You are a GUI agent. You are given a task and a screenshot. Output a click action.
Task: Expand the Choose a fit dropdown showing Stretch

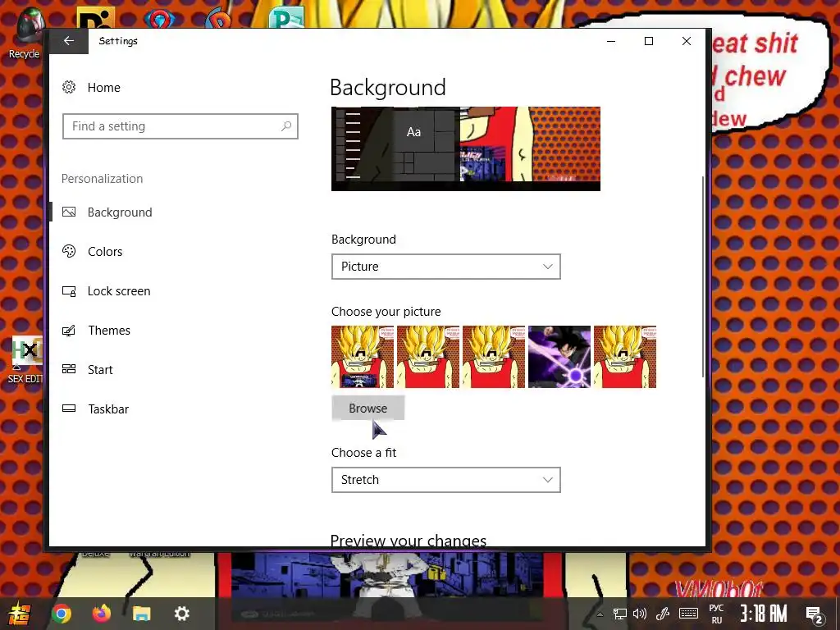(x=445, y=480)
